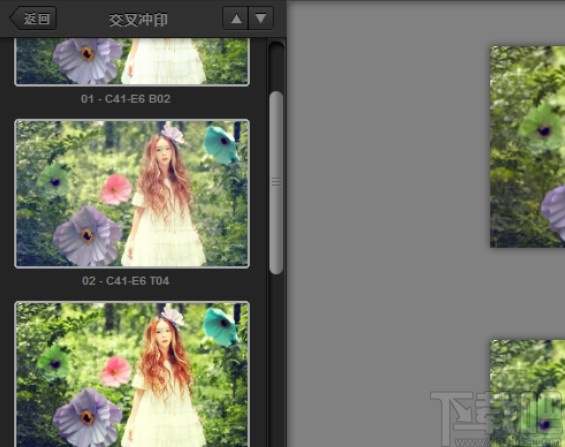This screenshot has height=447, width=565.
Task: Select the 02 - C41-E6 T04 preset thumbnail
Action: [x=132, y=194]
